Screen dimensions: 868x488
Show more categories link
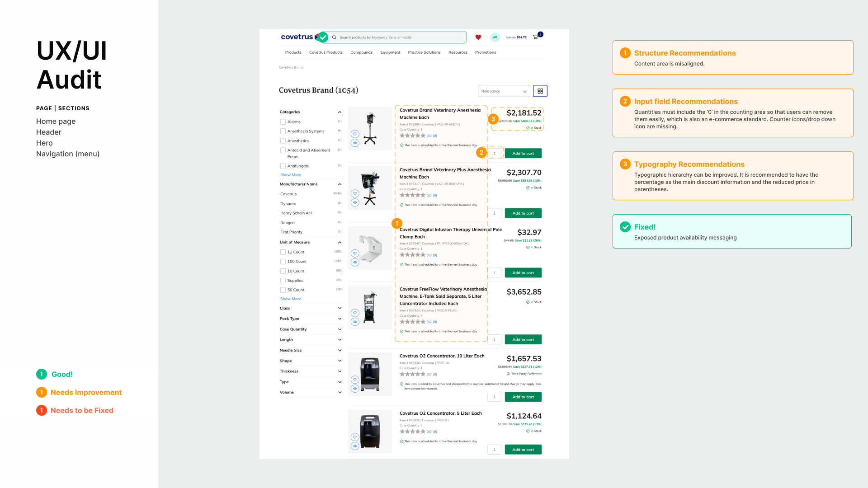click(x=291, y=175)
